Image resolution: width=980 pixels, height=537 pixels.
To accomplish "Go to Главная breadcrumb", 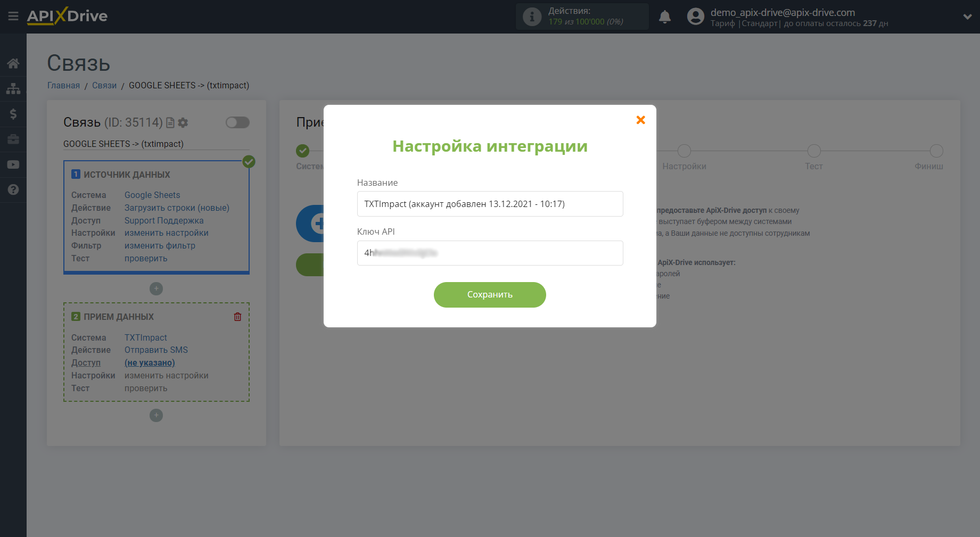I will [63, 86].
